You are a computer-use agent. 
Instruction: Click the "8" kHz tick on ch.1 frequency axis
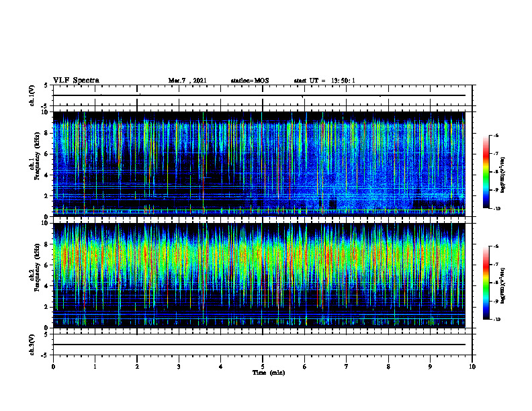coord(47,133)
